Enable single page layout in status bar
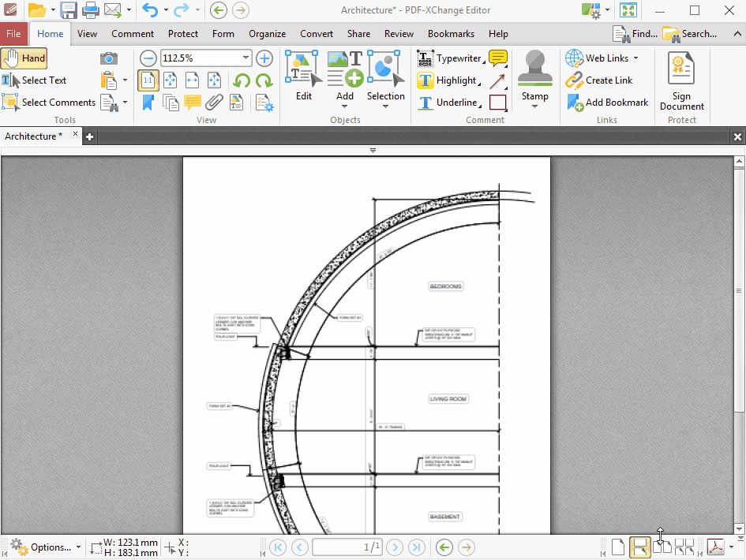The width and height of the screenshot is (746, 560). point(618,547)
